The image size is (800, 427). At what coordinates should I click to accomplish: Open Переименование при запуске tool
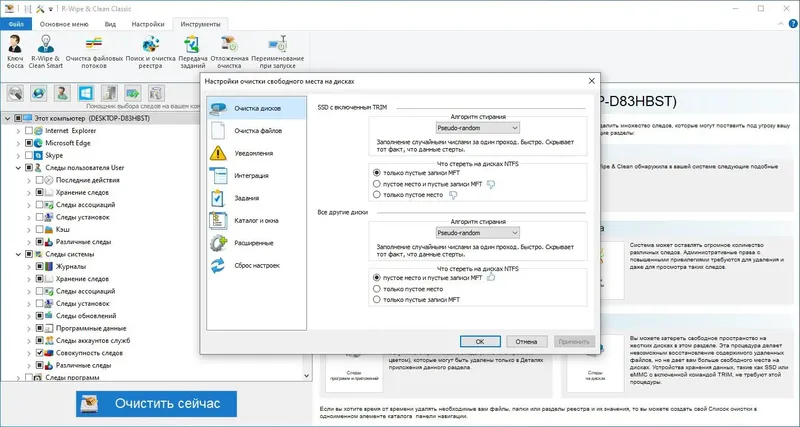point(277,52)
